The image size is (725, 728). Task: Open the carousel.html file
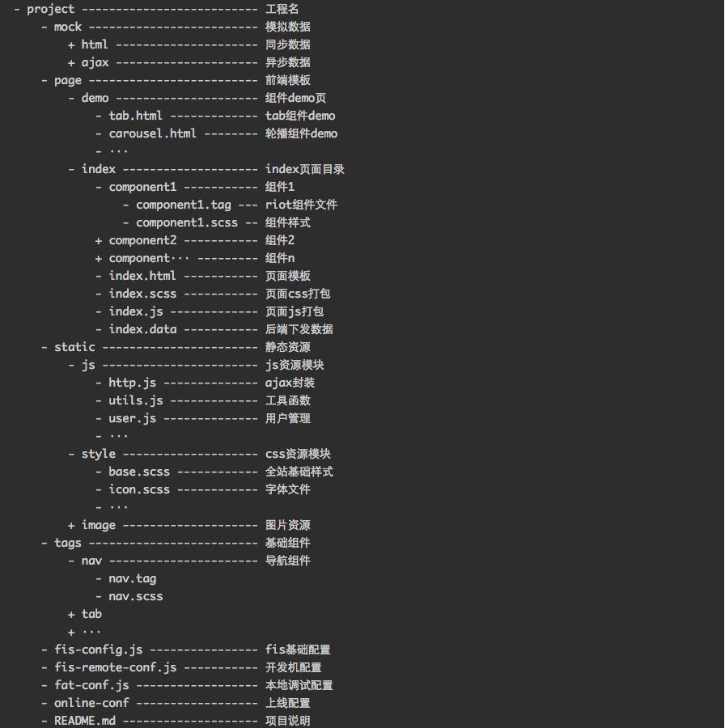[152, 133]
